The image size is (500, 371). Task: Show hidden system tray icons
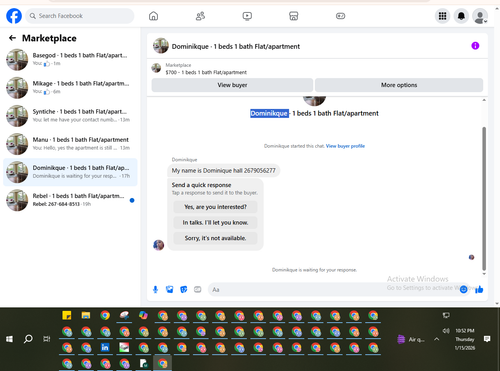pyautogui.click(x=436, y=339)
